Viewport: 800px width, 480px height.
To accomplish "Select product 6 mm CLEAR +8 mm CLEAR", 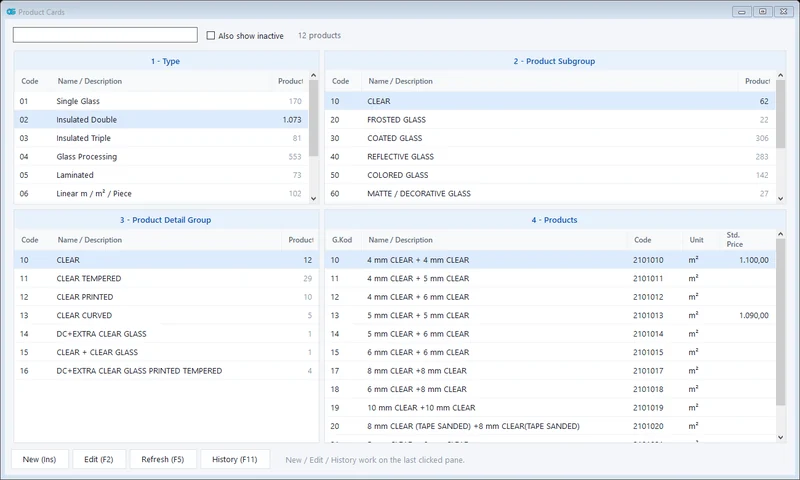I will 550,389.
